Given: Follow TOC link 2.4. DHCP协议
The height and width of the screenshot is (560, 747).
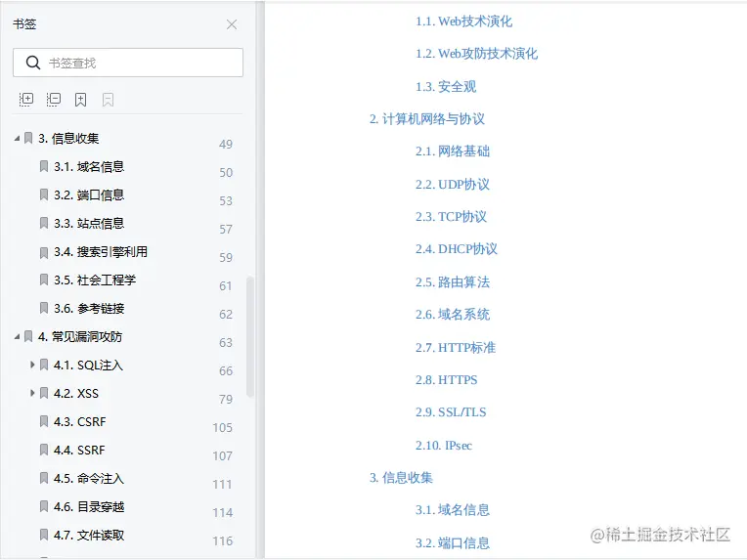Looking at the screenshot, I should click(x=456, y=249).
